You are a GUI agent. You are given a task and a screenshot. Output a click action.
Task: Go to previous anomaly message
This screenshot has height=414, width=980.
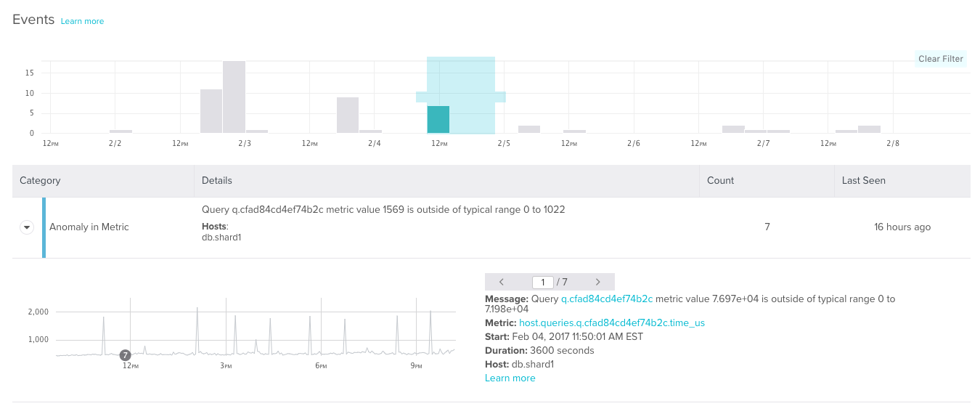[501, 282]
